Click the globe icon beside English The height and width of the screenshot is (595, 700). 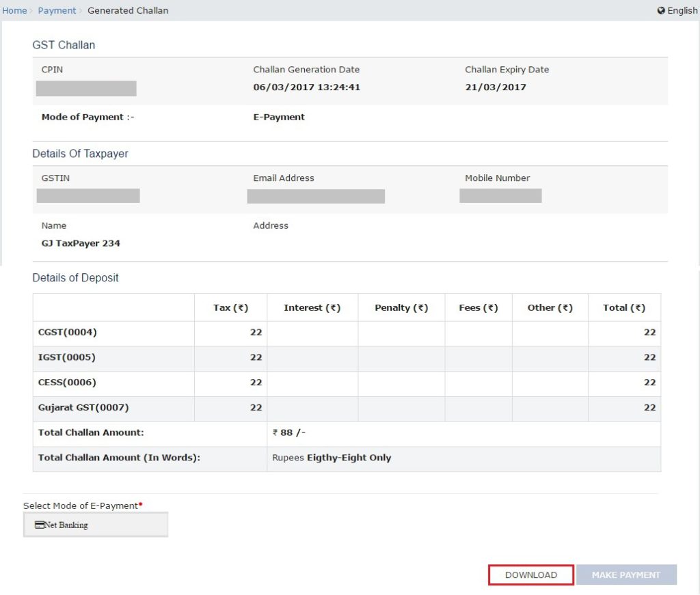click(661, 11)
